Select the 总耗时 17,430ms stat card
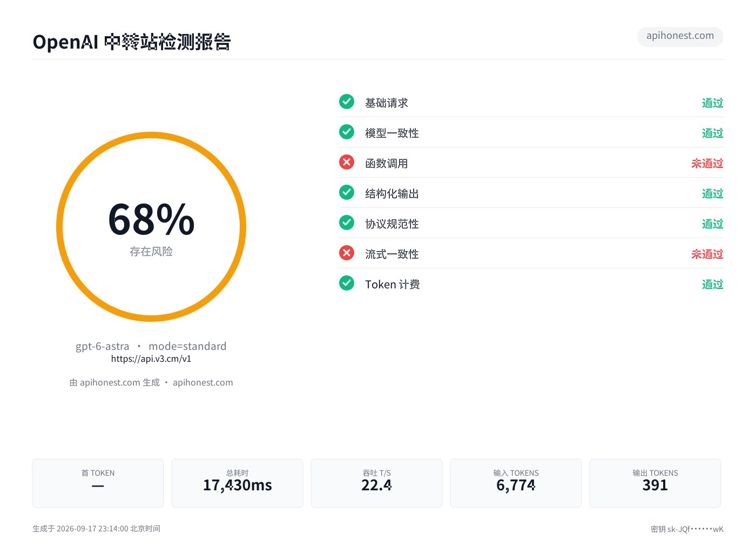 pyautogui.click(x=237, y=483)
